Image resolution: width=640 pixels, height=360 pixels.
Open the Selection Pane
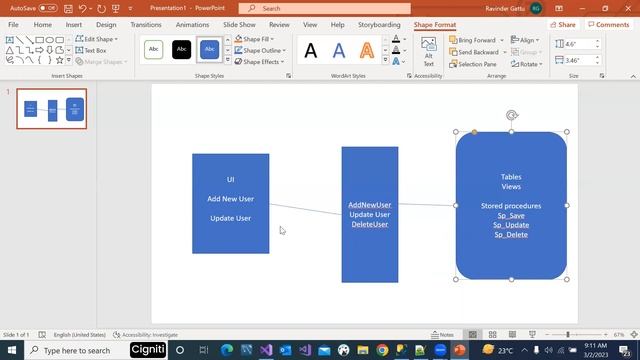pyautogui.click(x=473, y=64)
